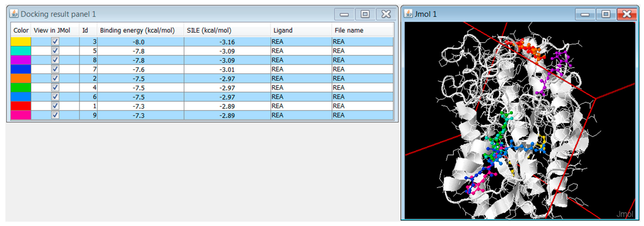Select File name cell REA in Id 7 row
The image size is (644, 226).
pyautogui.click(x=363, y=69)
